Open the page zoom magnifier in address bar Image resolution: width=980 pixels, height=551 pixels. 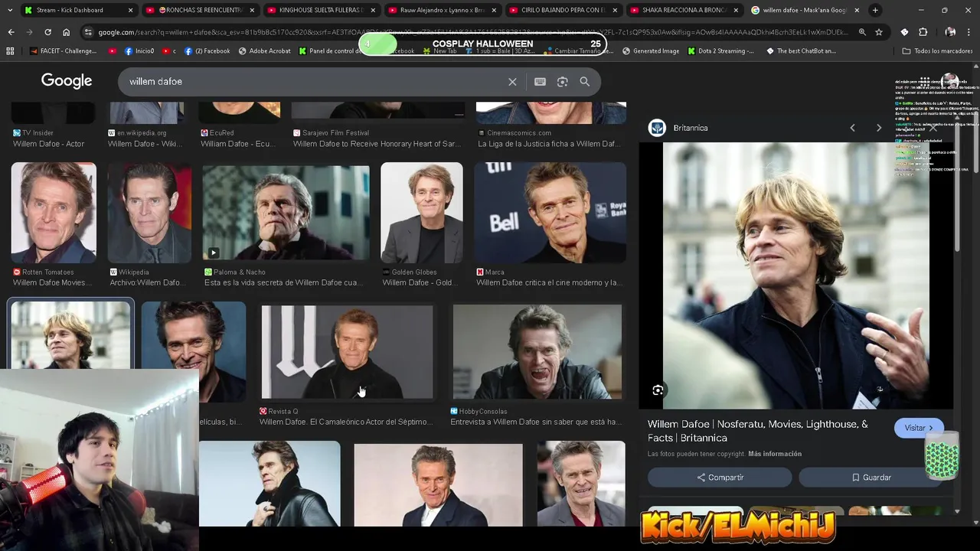862,32
